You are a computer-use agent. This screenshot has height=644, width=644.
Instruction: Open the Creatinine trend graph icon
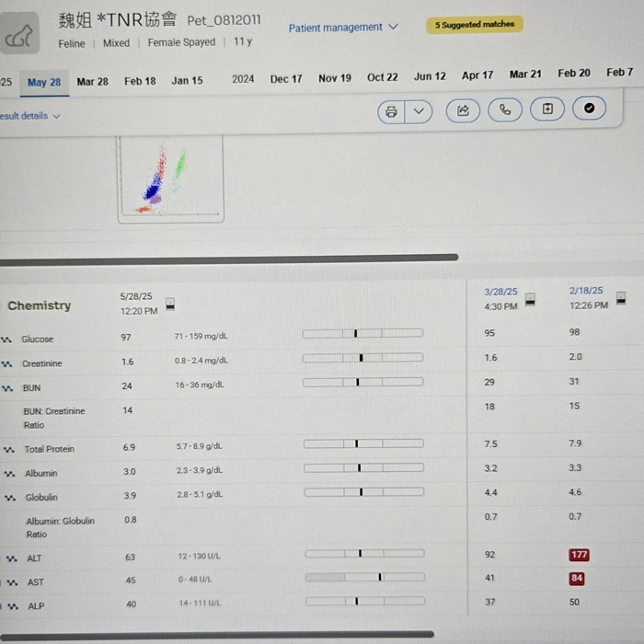click(x=8, y=364)
